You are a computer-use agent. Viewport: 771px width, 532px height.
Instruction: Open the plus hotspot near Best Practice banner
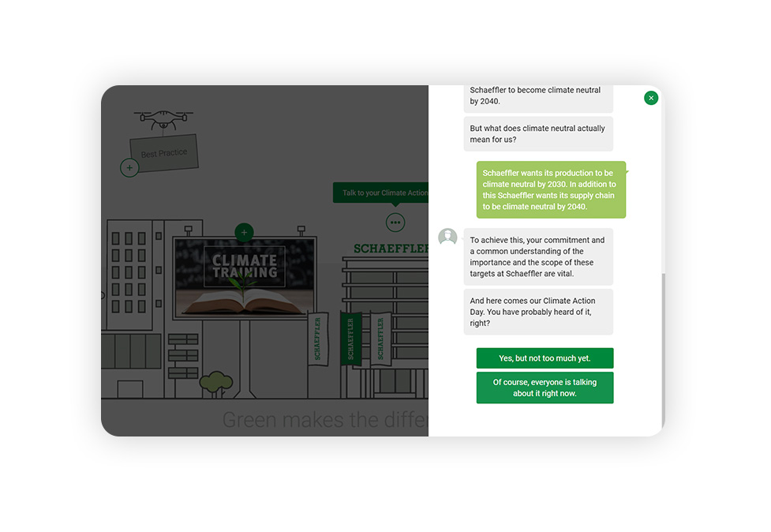click(129, 167)
